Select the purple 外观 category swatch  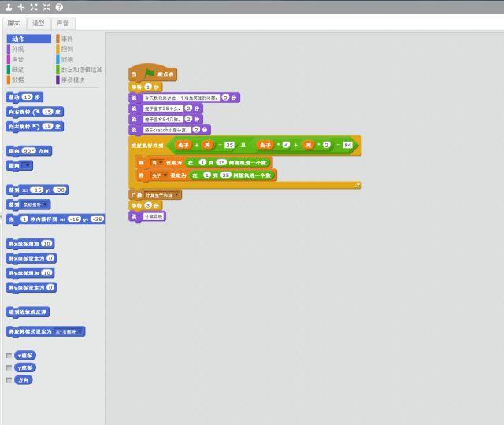pyautogui.click(x=9, y=49)
